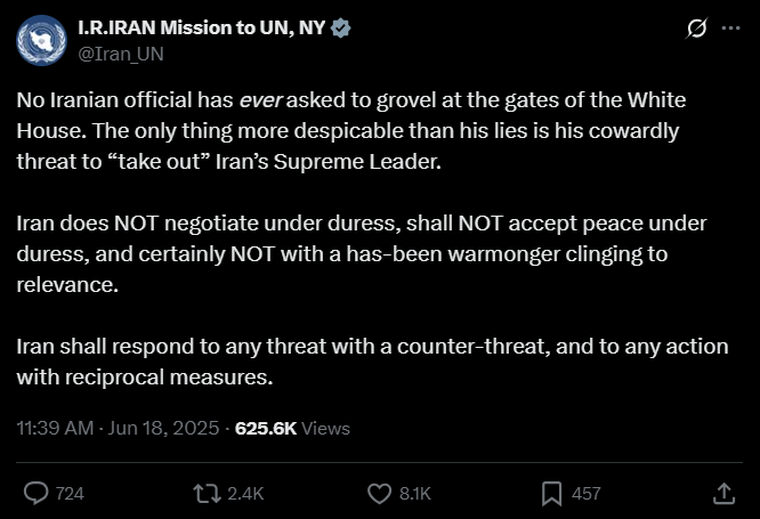Image resolution: width=760 pixels, height=519 pixels.
Task: Click the 2.4K reposts count
Action: pos(246,493)
